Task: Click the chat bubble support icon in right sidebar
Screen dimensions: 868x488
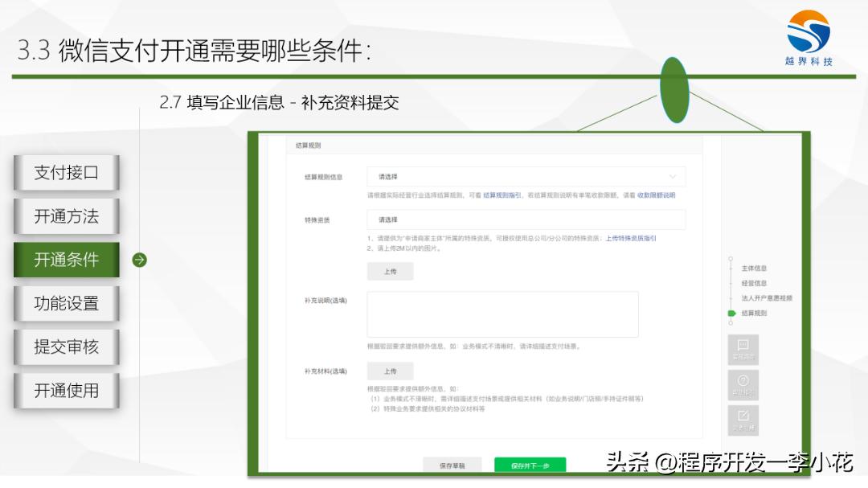Action: [x=743, y=350]
